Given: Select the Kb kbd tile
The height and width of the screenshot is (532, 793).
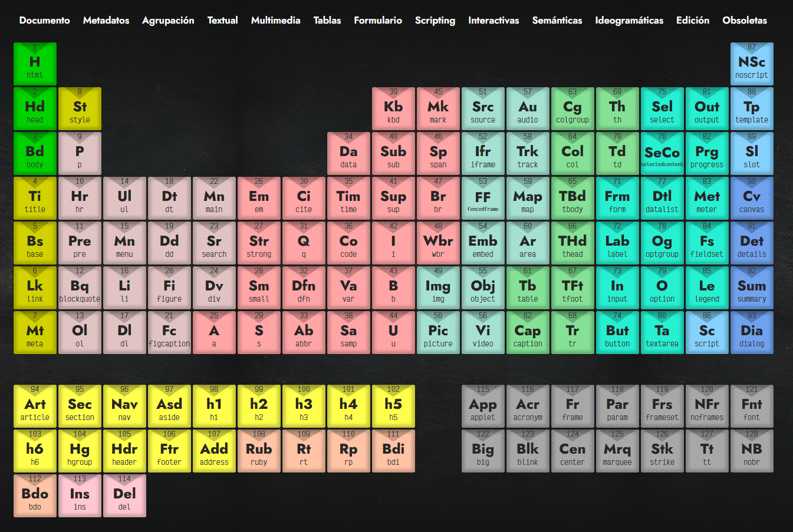Looking at the screenshot, I should tap(393, 109).
